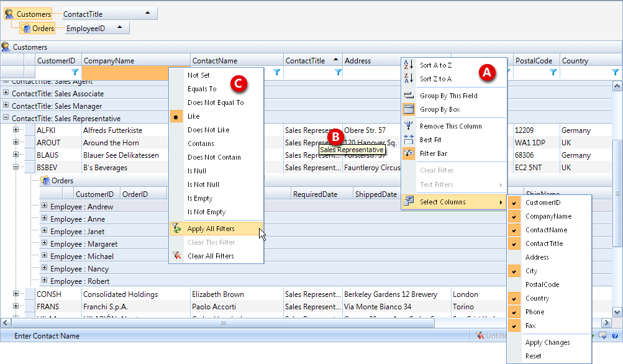Uncheck Fax in Select Columns list
This screenshot has width=623, height=364.
coord(514,326)
